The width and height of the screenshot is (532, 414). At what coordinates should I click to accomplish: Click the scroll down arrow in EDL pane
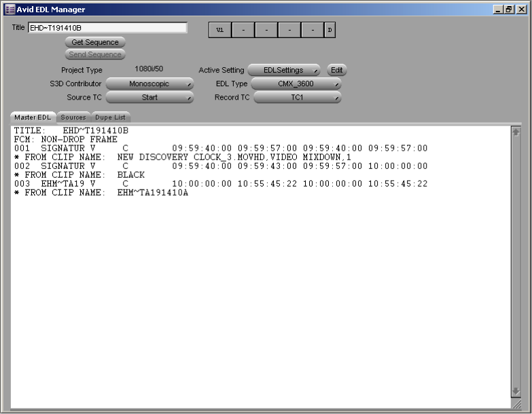[x=516, y=392]
